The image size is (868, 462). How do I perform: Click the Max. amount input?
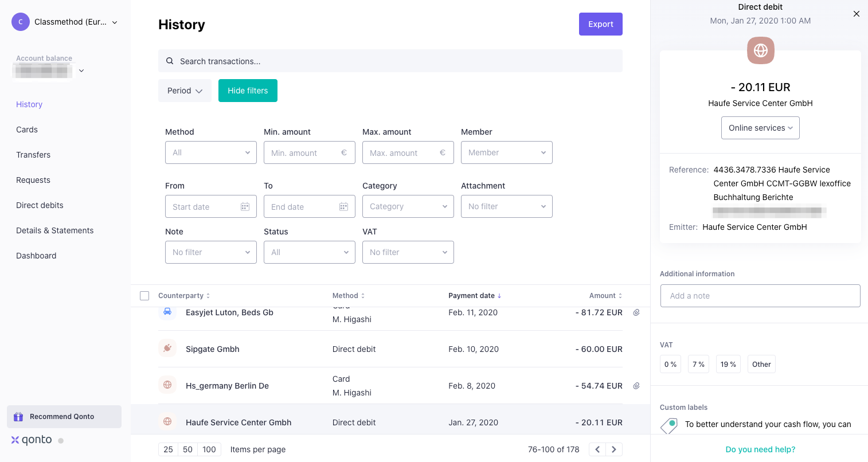point(408,152)
